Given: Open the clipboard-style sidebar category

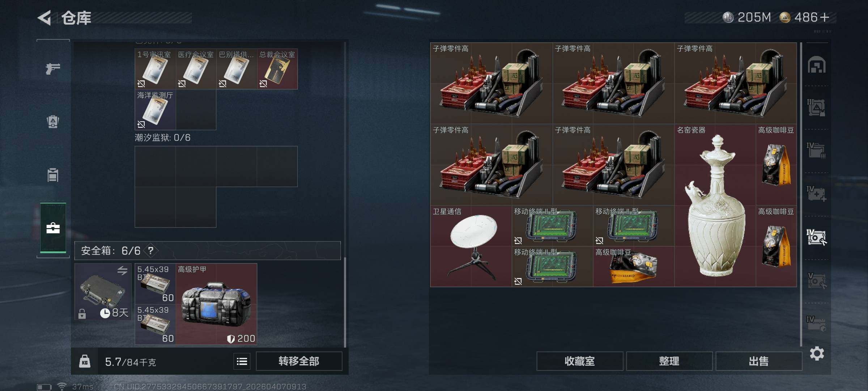Looking at the screenshot, I should coord(53,175).
